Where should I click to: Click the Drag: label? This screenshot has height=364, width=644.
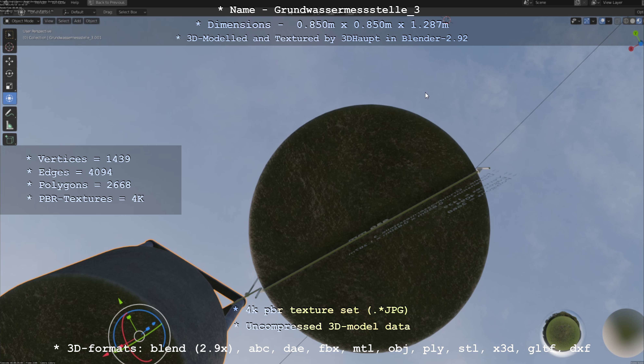tap(108, 12)
